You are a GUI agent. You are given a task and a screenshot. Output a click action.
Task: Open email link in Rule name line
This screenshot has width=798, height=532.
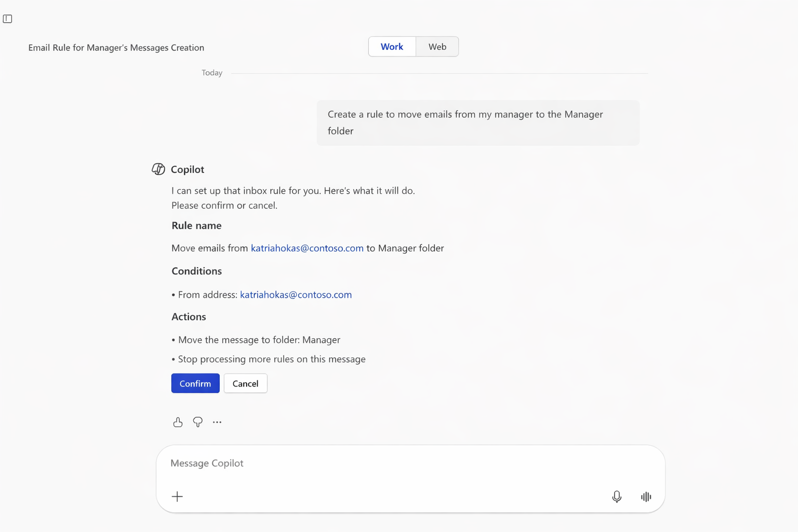point(307,248)
